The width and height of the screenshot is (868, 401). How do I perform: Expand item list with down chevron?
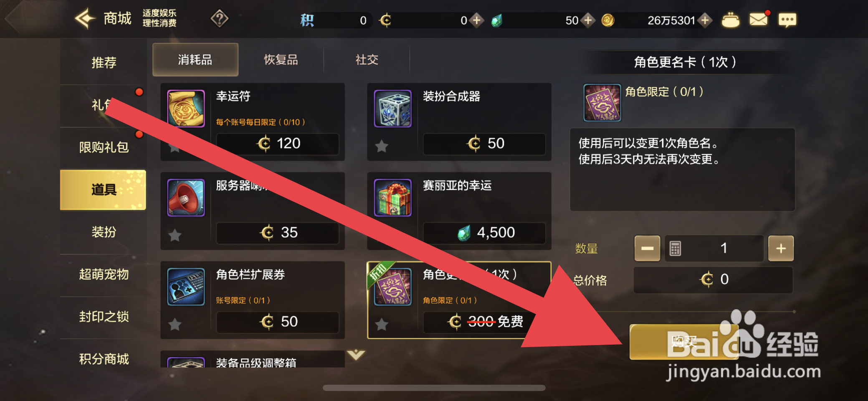click(356, 355)
